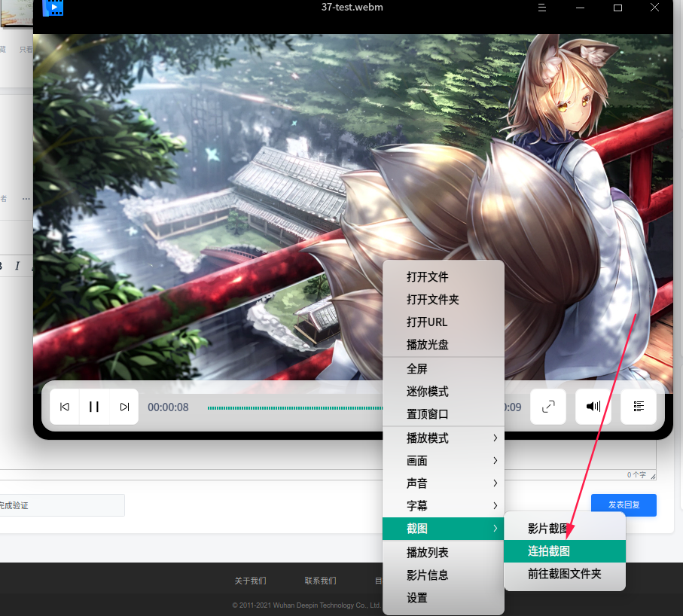Click the elapsed time 00:00:08 label
Viewport: 683px width, 616px height.
(x=168, y=407)
